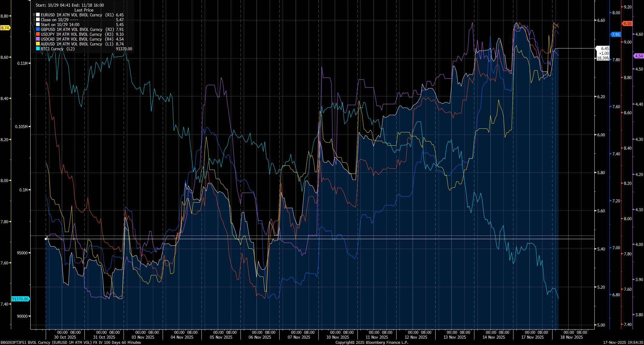Image resolution: width=644 pixels, height=345 pixels.
Task: Click the purple USDCAD legend color swatch
Action: (x=38, y=39)
